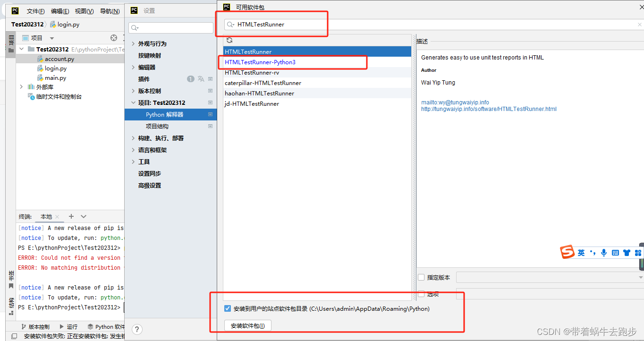Image resolution: width=644 pixels, height=341 pixels.
Task: Open the 书签 bookmarks side panel
Action: tap(11, 279)
